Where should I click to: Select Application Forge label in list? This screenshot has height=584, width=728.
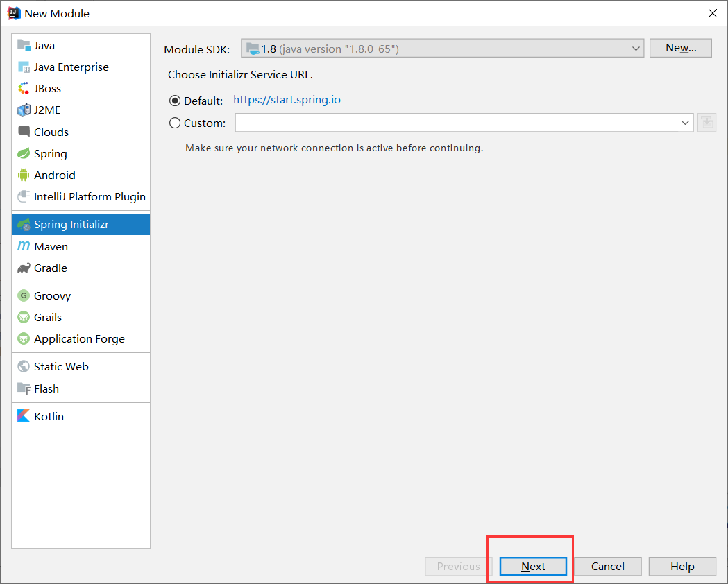[x=79, y=339]
